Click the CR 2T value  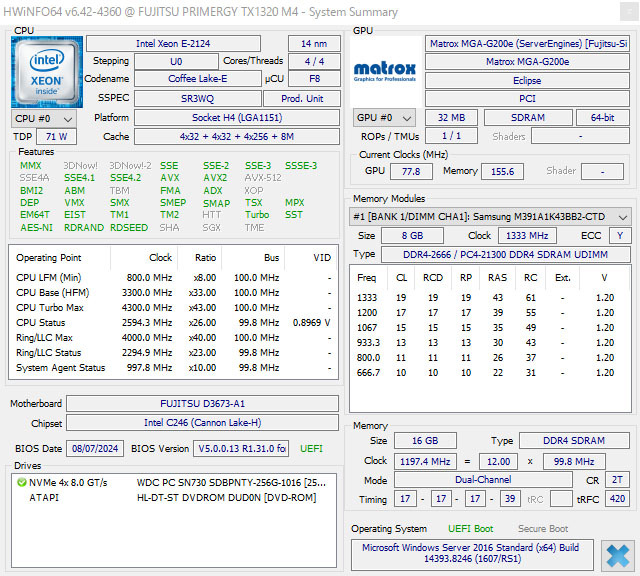tap(617, 480)
